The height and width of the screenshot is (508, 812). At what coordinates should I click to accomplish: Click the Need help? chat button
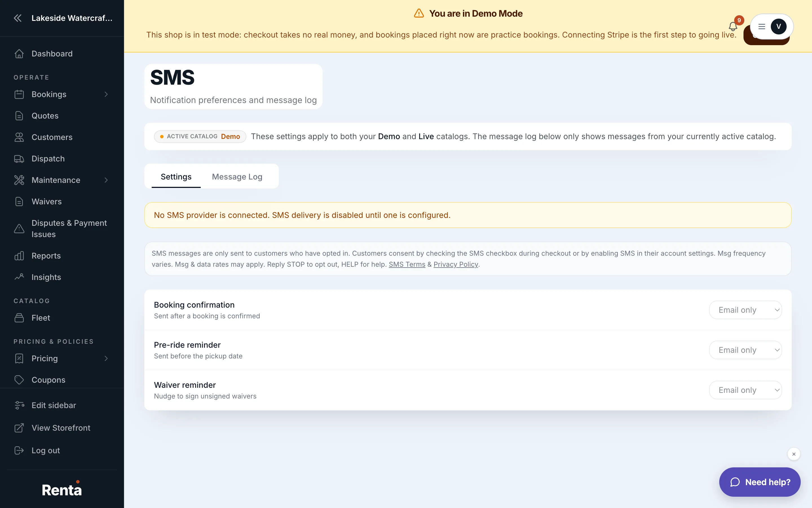760,482
